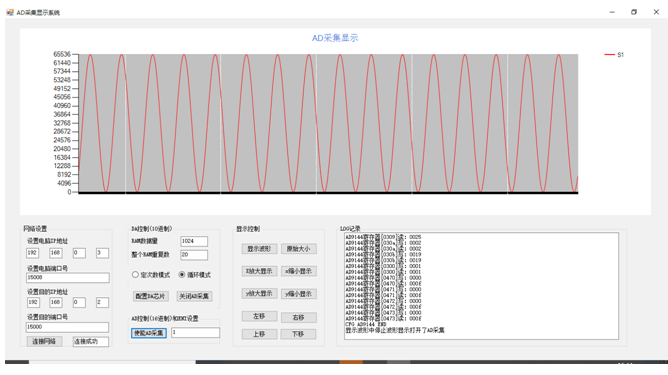Focus the third octet field of 设置目的IP地址
668x375 pixels.
(x=79, y=303)
